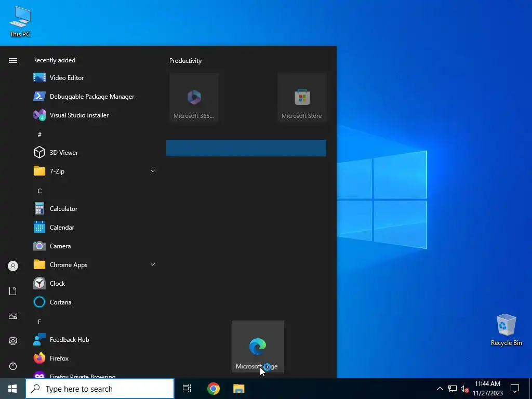Click the Power button icon
This screenshot has height=399, width=532.
pos(13,366)
